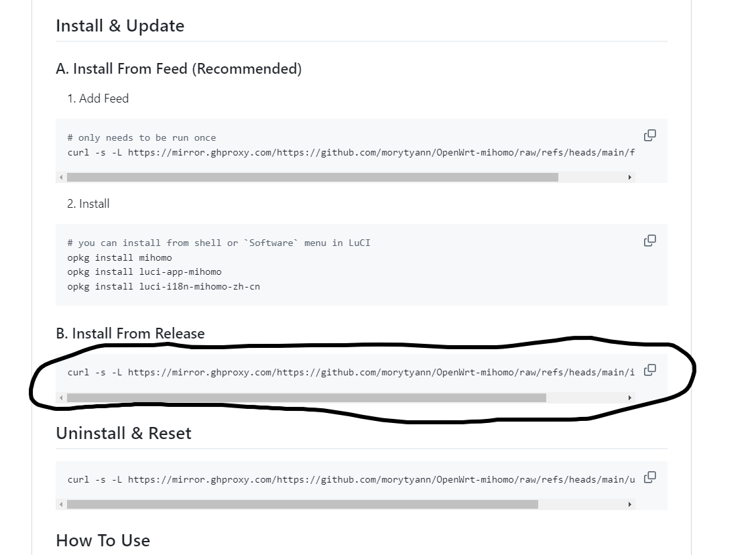
Task: Click the Uninstall block horizontal scrollbar thumb
Action: 302,504
